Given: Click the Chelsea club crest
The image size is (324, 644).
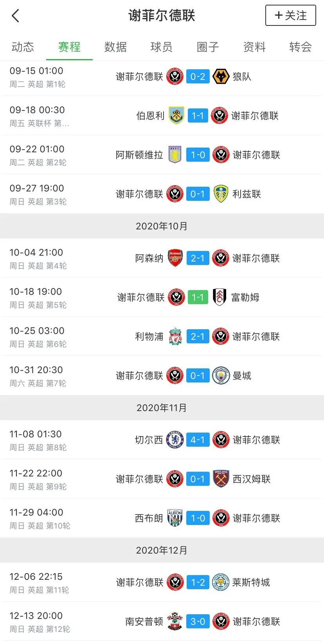Looking at the screenshot, I should [x=175, y=440].
